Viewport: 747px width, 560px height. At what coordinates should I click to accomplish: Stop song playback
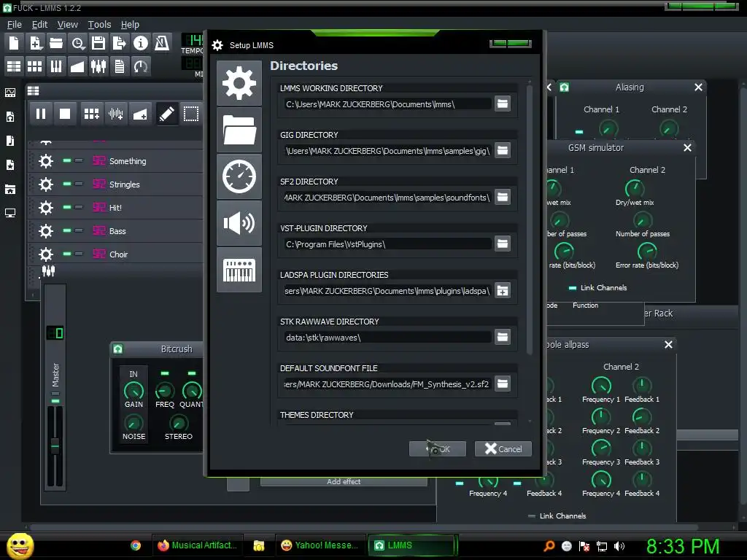coord(65,114)
